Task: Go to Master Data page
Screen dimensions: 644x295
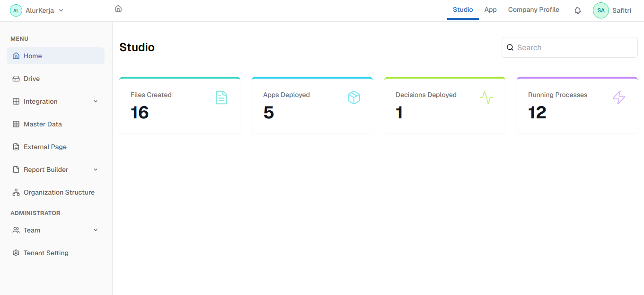Action: [43, 124]
